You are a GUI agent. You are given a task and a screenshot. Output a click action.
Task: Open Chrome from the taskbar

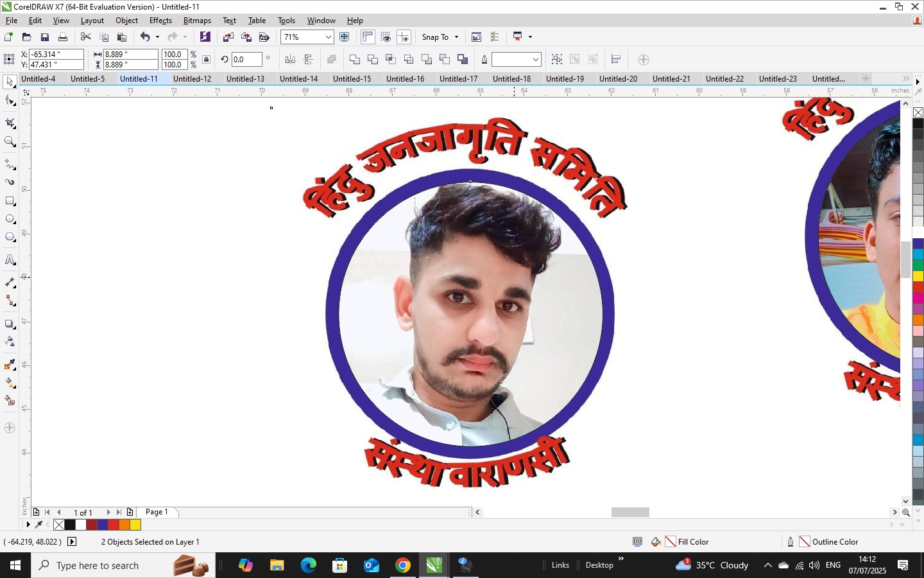click(403, 565)
